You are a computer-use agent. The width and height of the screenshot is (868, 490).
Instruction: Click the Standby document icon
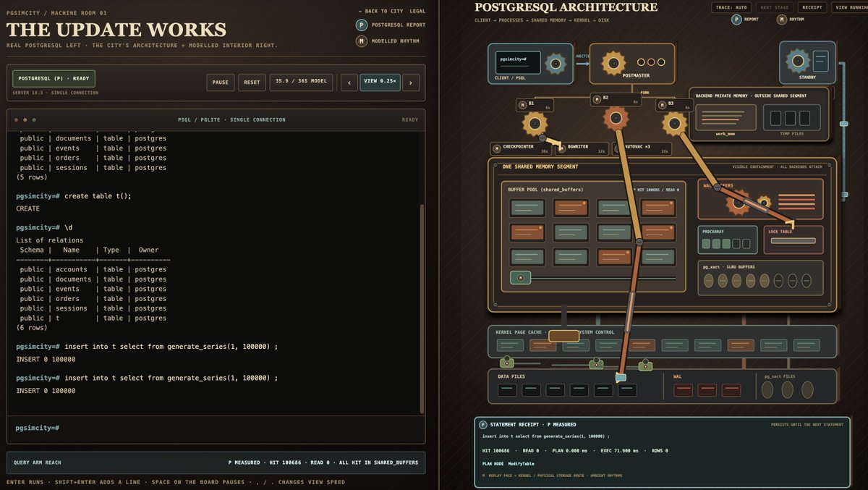820,61
